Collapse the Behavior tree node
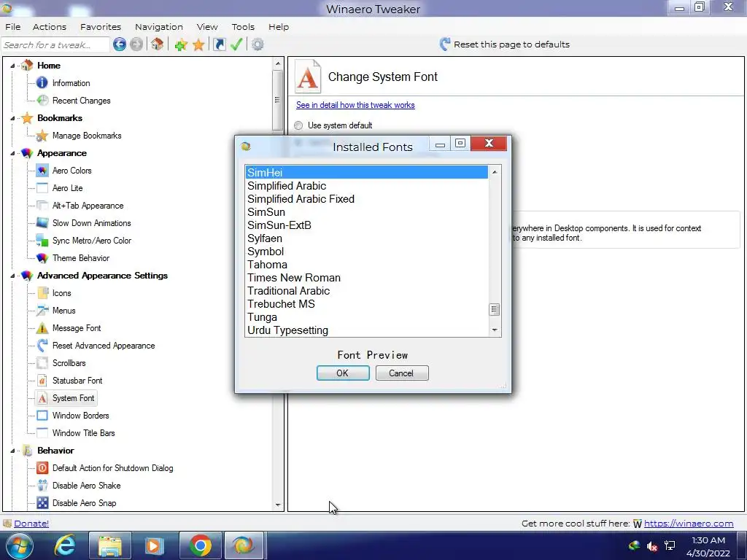The height and width of the screenshot is (560, 747). (13, 451)
